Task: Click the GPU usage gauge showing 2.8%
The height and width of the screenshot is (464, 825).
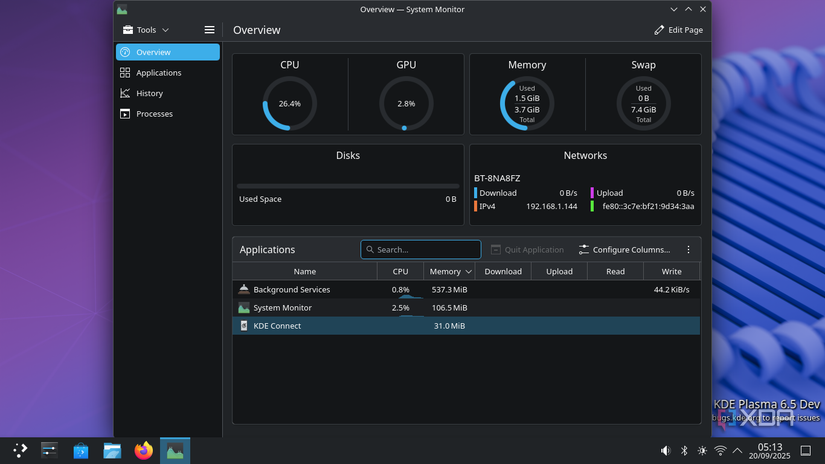Action: click(406, 104)
